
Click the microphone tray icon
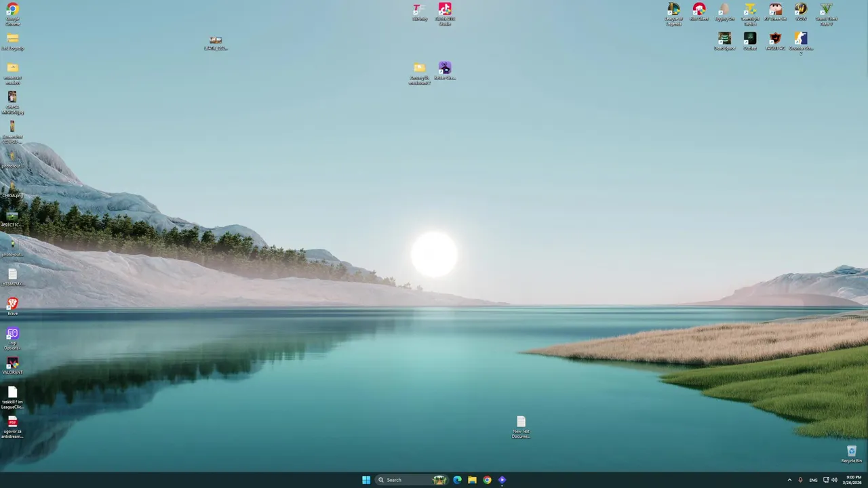pos(801,480)
